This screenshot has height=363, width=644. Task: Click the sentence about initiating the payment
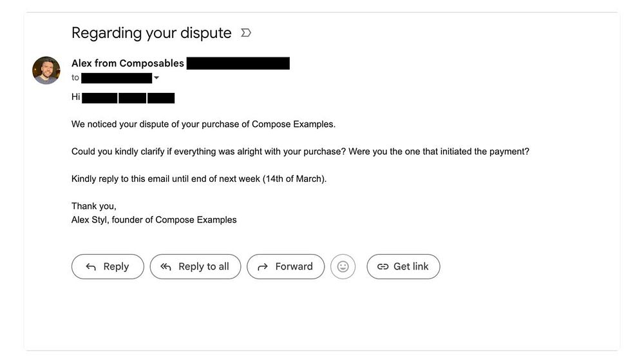pyautogui.click(x=300, y=152)
